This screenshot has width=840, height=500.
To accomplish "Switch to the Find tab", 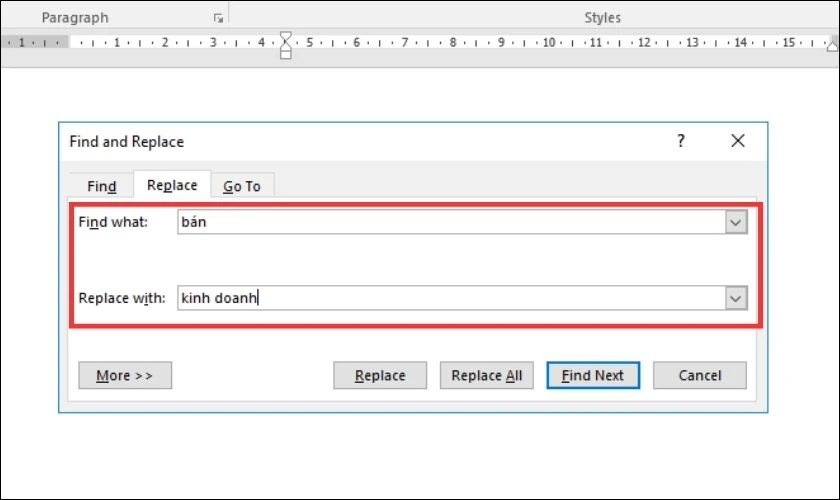I will click(x=101, y=186).
